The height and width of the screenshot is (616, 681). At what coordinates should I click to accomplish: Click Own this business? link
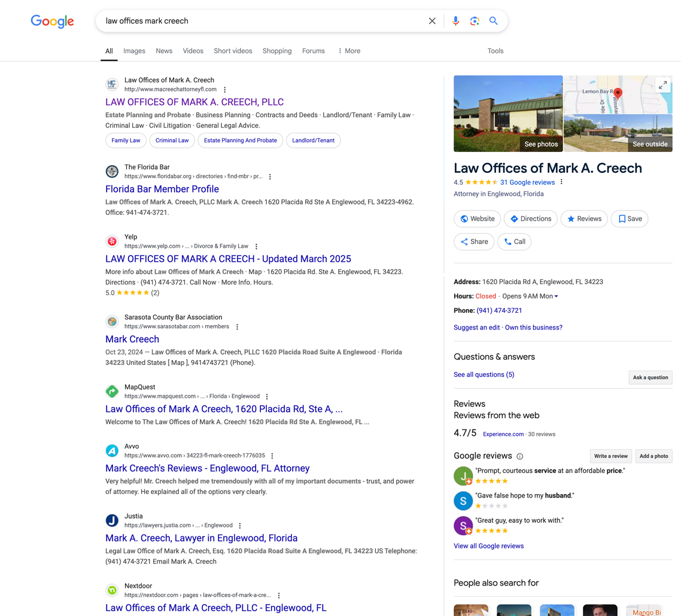pyautogui.click(x=533, y=328)
